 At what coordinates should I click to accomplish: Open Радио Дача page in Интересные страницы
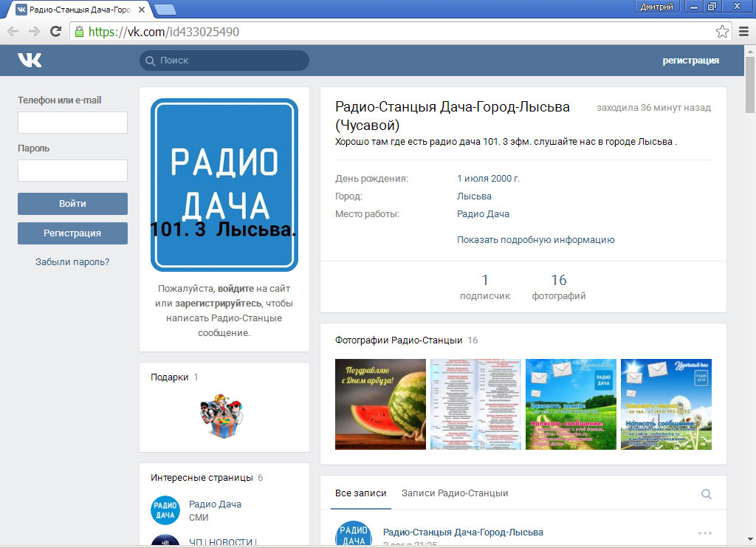point(215,504)
